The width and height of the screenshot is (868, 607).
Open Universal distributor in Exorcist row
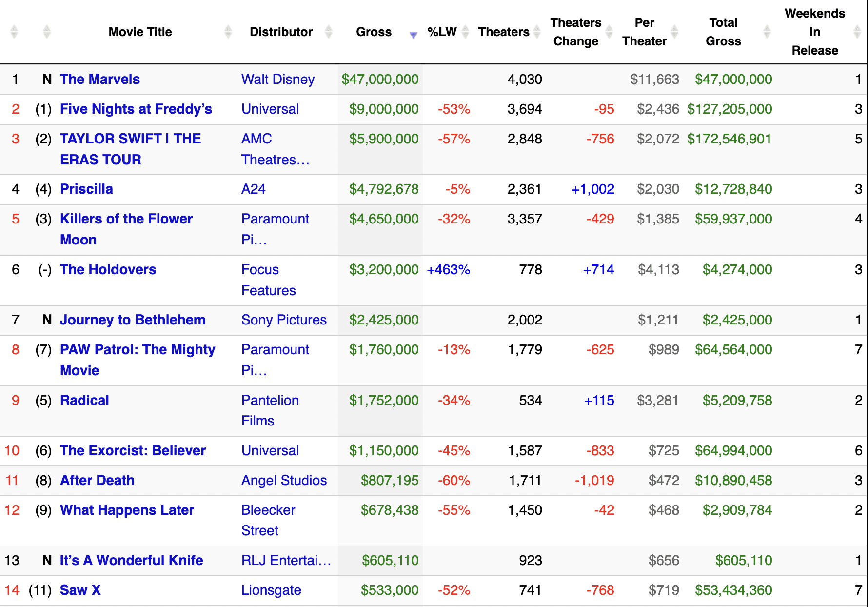click(270, 450)
